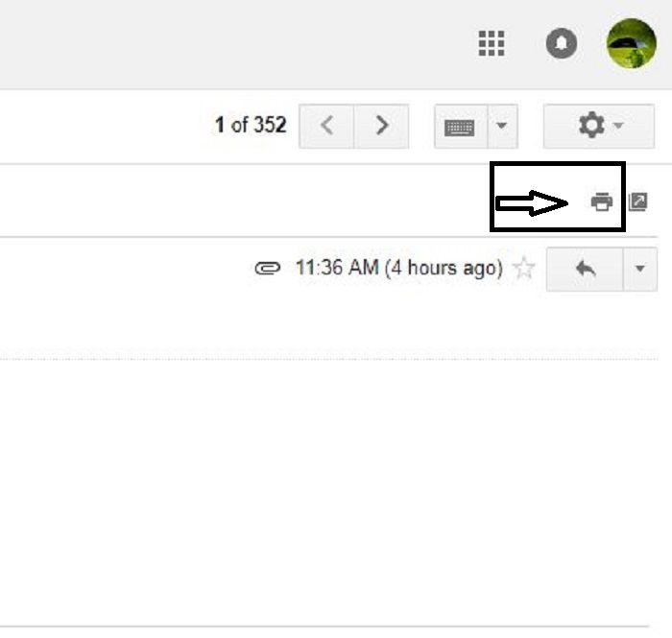The image size is (672, 638).
Task: Toggle the on-screen keyboard input tool
Action: 461,127
